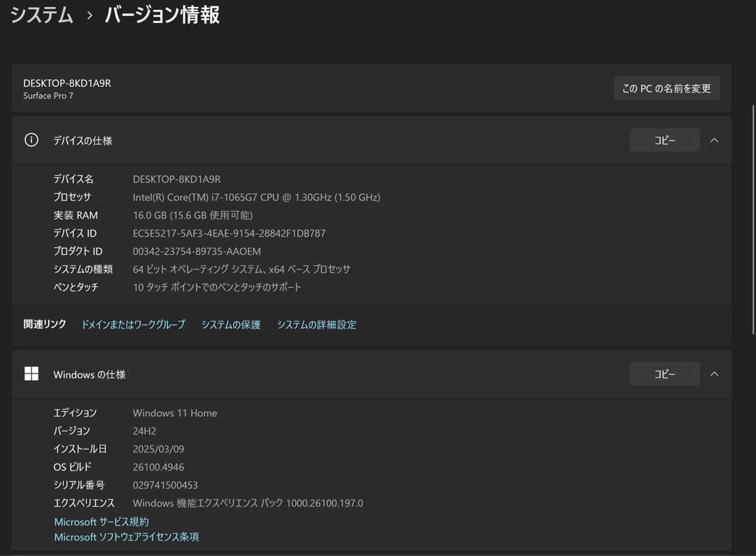The width and height of the screenshot is (756, 556).
Task: Click コピー in the デバイスの仕様 section
Action: coord(664,140)
